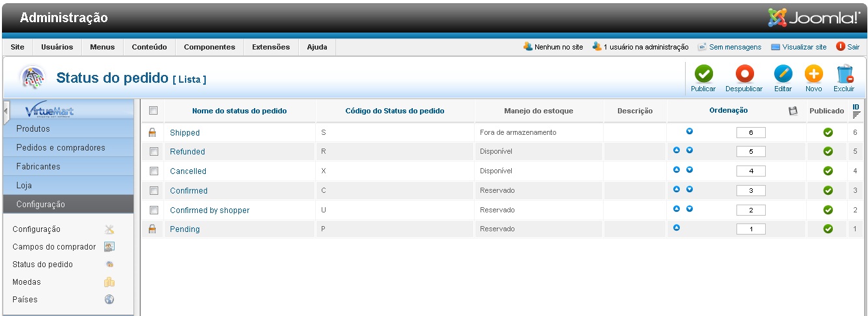Open the Componentes menu
The height and width of the screenshot is (316, 868).
pos(209,47)
